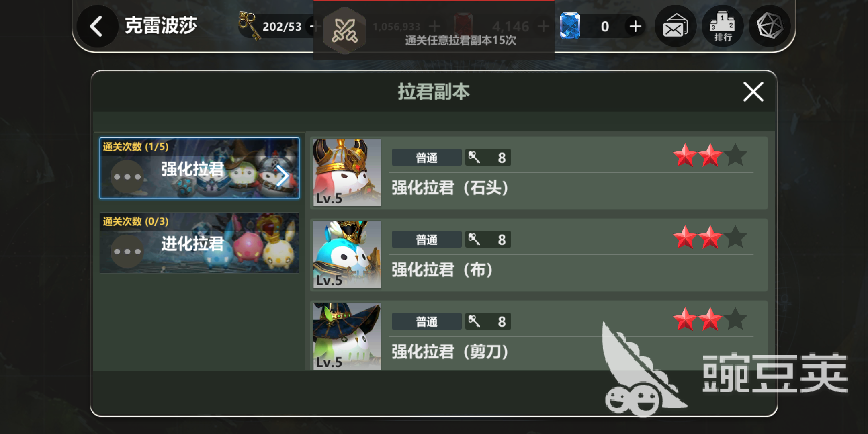Close the 拉君副本 dialog
Viewport: 868px width, 434px height.
point(753,92)
